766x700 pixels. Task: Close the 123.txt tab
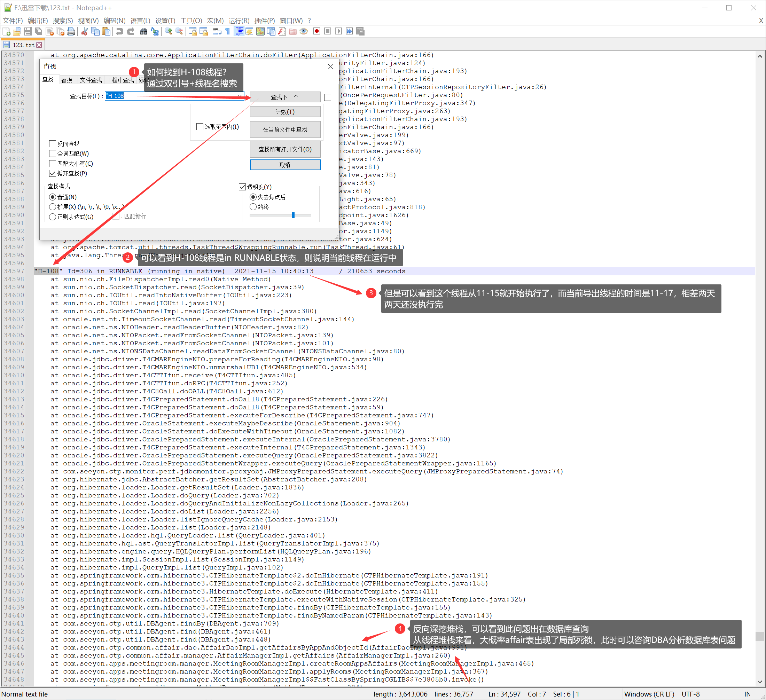click(39, 45)
